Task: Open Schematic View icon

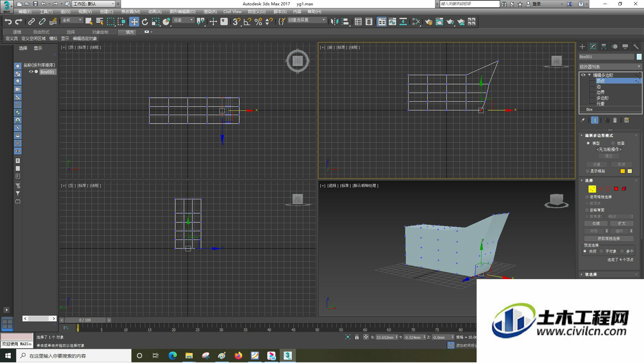Action: pos(403,22)
